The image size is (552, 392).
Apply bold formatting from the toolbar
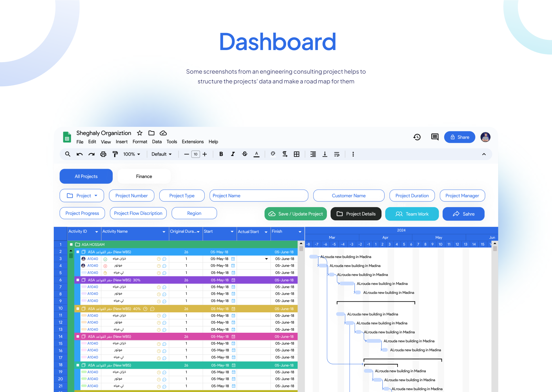point(221,154)
